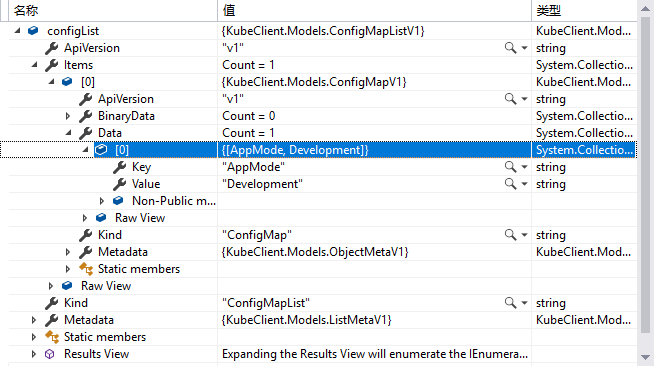Click the configList blue object icon

(x=33, y=31)
